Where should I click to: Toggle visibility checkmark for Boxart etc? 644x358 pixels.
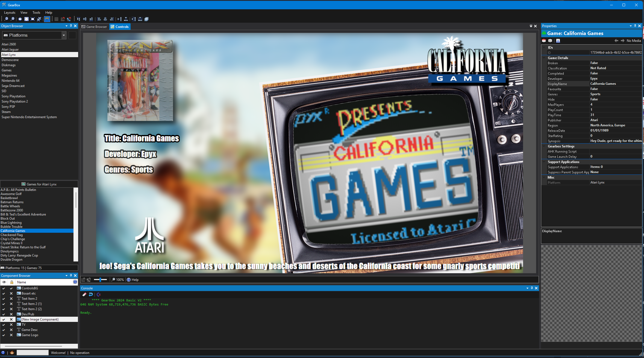coord(4,293)
